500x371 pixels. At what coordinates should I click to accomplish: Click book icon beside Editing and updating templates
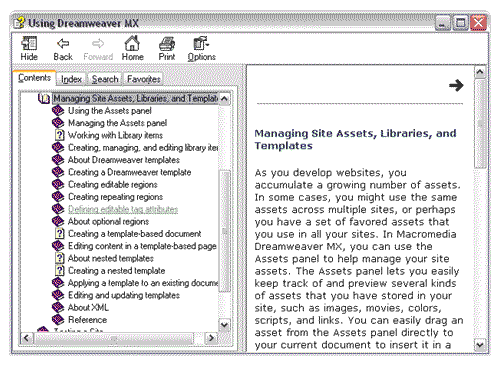58,295
